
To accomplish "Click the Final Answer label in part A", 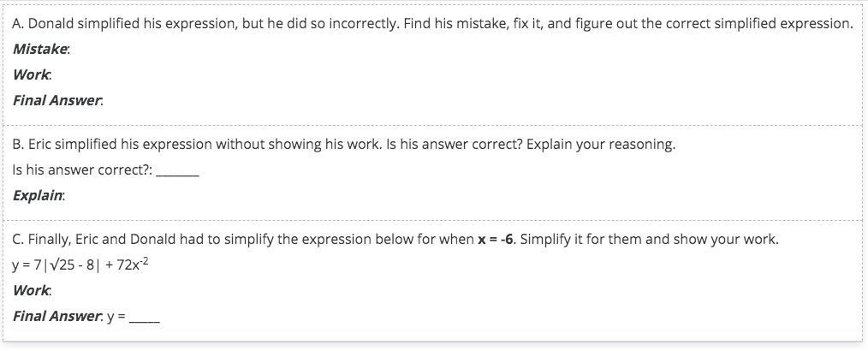I will [57, 101].
